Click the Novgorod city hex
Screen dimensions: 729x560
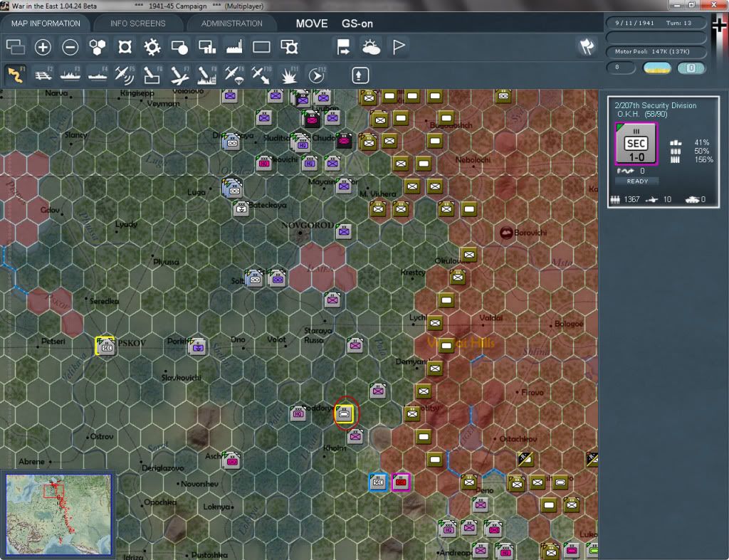pyautogui.click(x=300, y=232)
